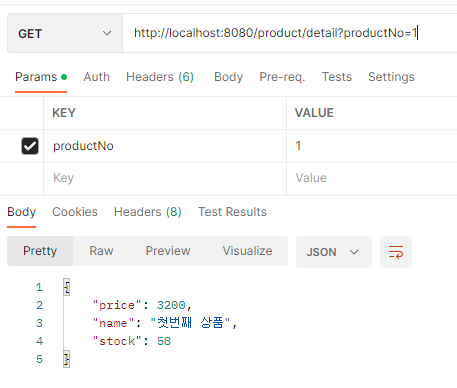The height and width of the screenshot is (388, 457).
Task: Switch to the Pre-req. tab
Action: click(282, 77)
